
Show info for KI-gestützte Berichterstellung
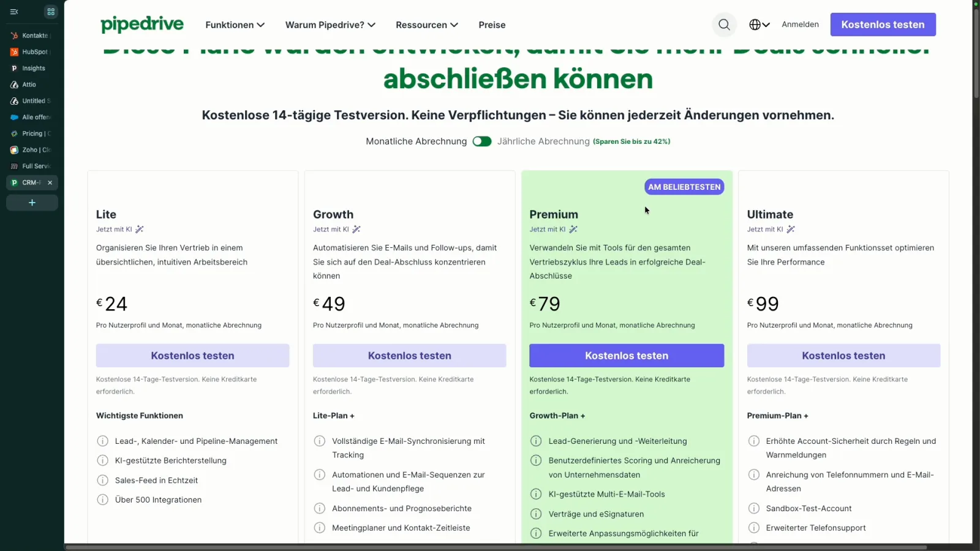coord(103,460)
